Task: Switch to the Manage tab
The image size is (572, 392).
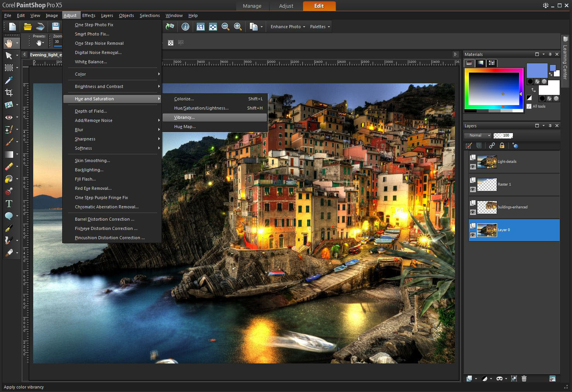Action: (252, 6)
